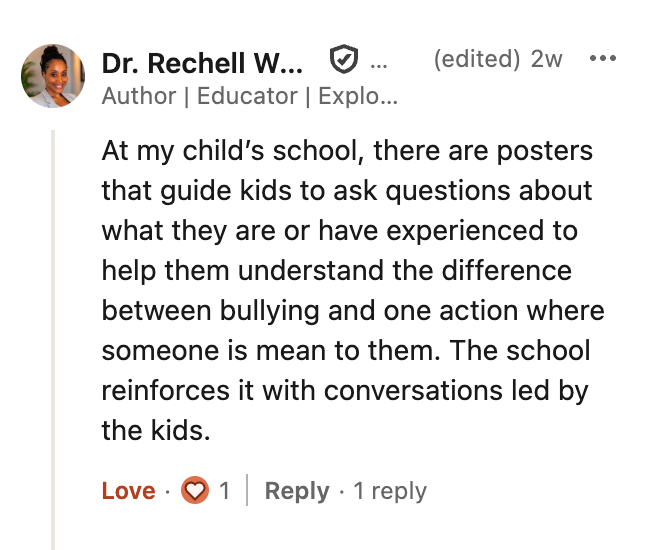Click the Reply button
The width and height of the screenshot is (666, 550).
[x=297, y=491]
